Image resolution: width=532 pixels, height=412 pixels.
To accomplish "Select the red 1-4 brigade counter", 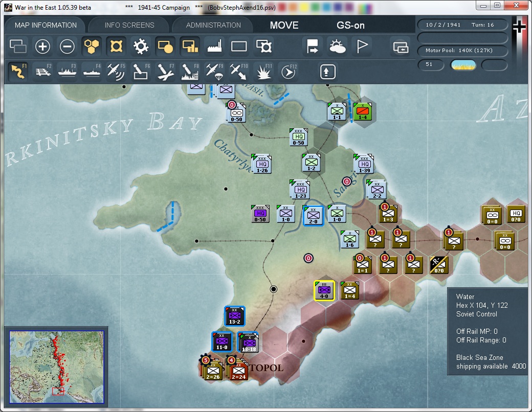I will tap(363, 111).
